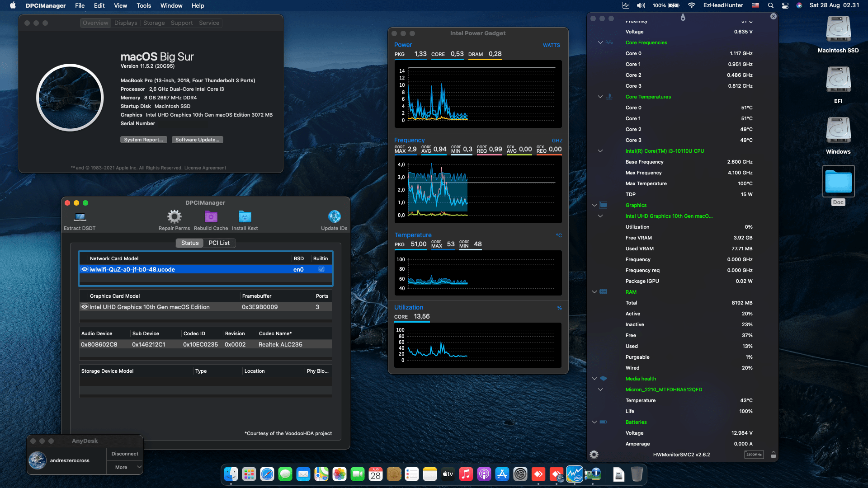The image size is (868, 488).
Task: Switch to Storage tab in About This Mac
Action: tap(154, 23)
